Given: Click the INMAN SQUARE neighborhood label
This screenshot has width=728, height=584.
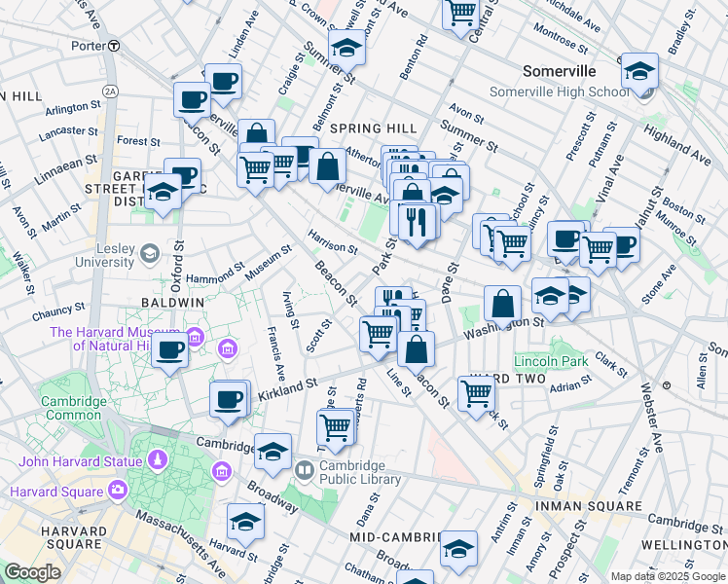Looking at the screenshot, I should (x=589, y=505).
